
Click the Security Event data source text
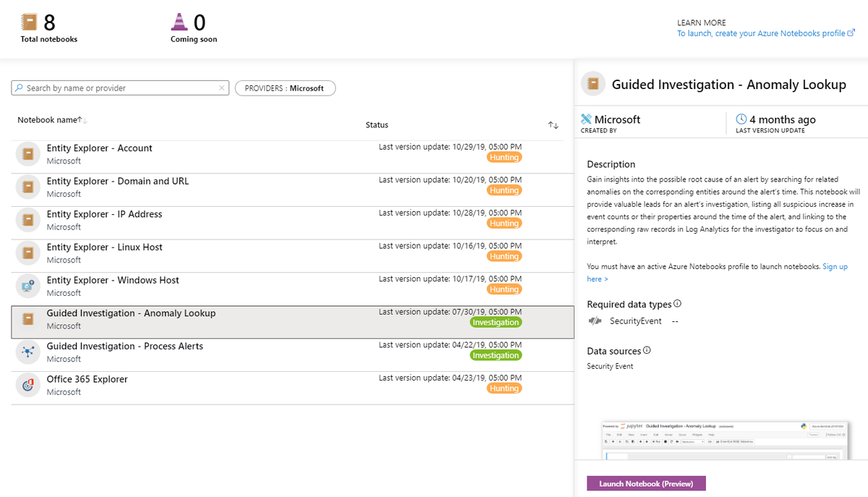[610, 366]
